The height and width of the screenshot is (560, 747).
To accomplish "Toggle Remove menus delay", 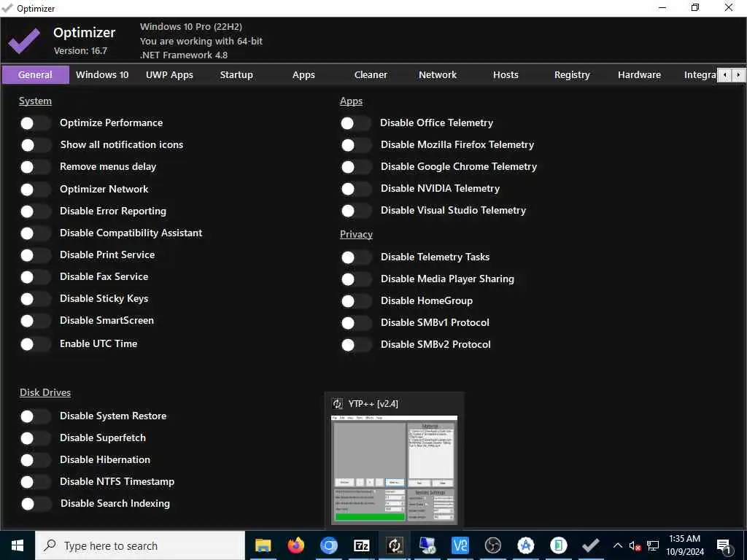I will coord(35,167).
